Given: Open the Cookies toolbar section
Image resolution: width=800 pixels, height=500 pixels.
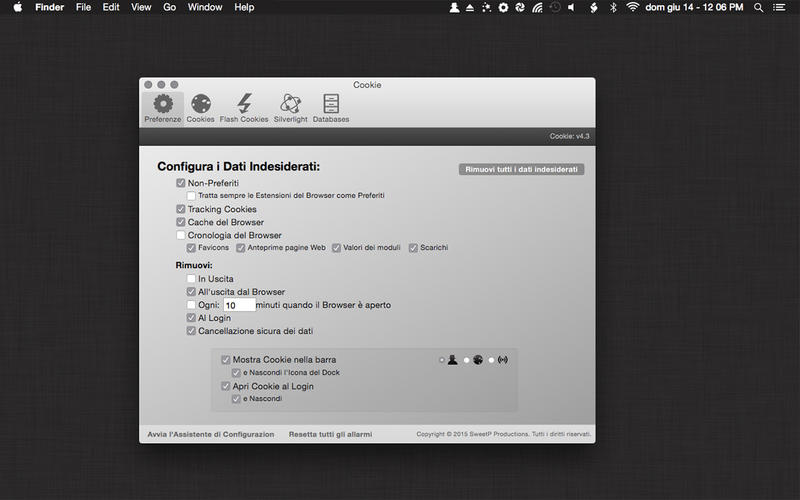Looking at the screenshot, I should coord(200,108).
